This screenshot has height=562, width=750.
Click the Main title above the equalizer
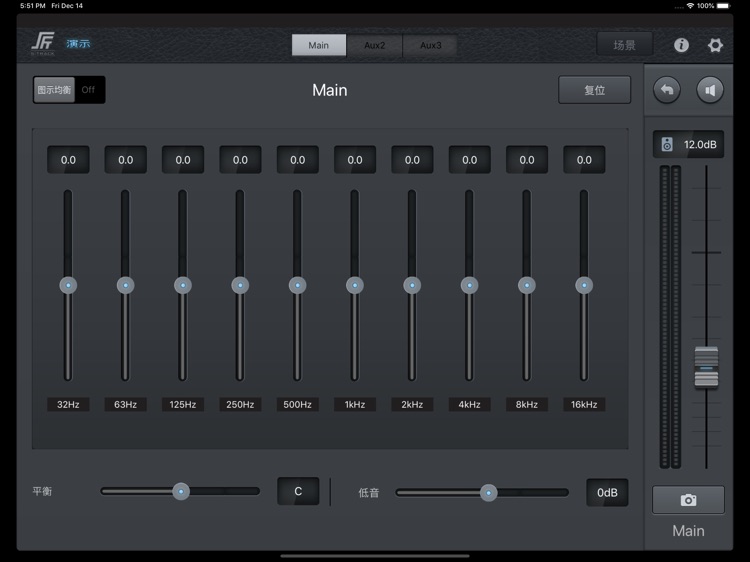click(330, 90)
